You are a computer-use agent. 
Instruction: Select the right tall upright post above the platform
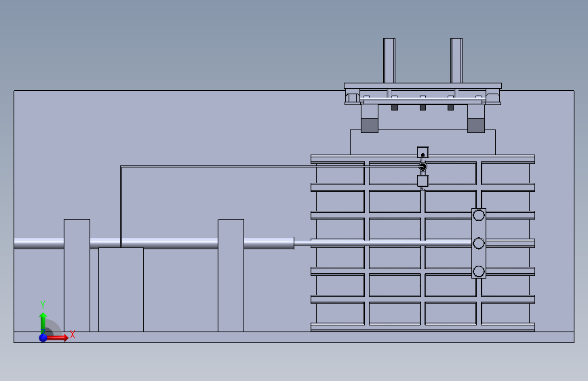pos(456,61)
